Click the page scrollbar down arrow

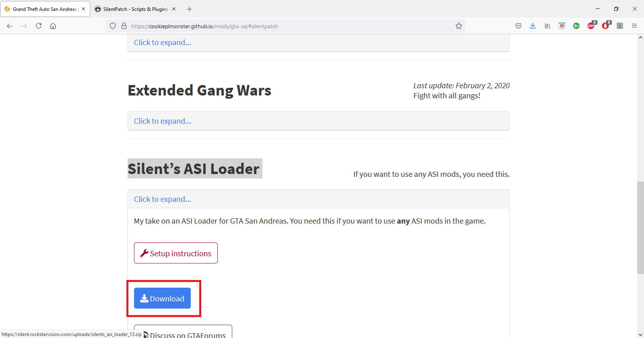coord(640,335)
